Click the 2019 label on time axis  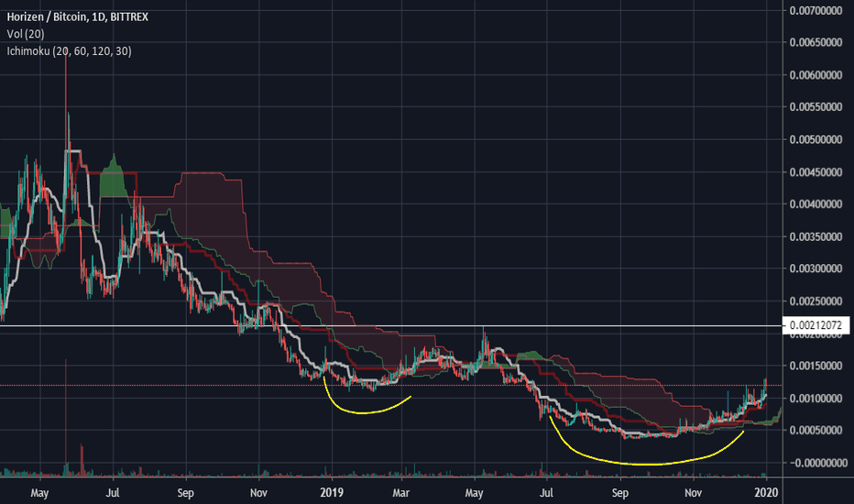pyautogui.click(x=331, y=493)
